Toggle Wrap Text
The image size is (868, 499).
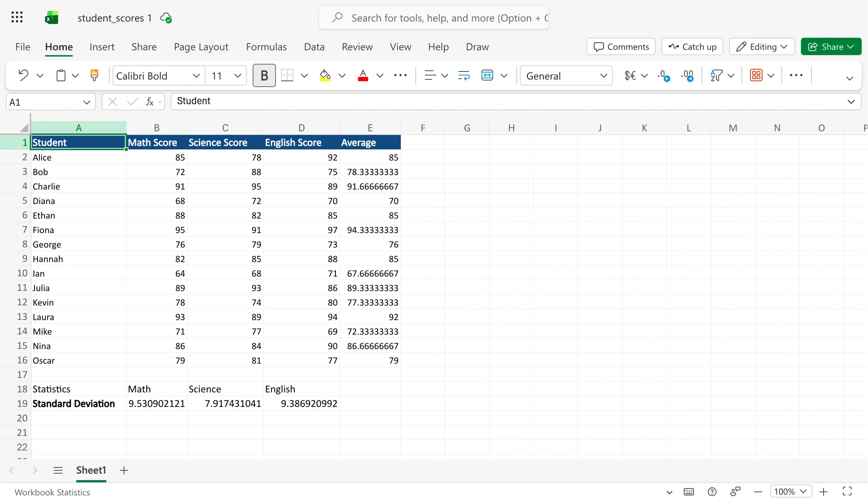tap(463, 75)
